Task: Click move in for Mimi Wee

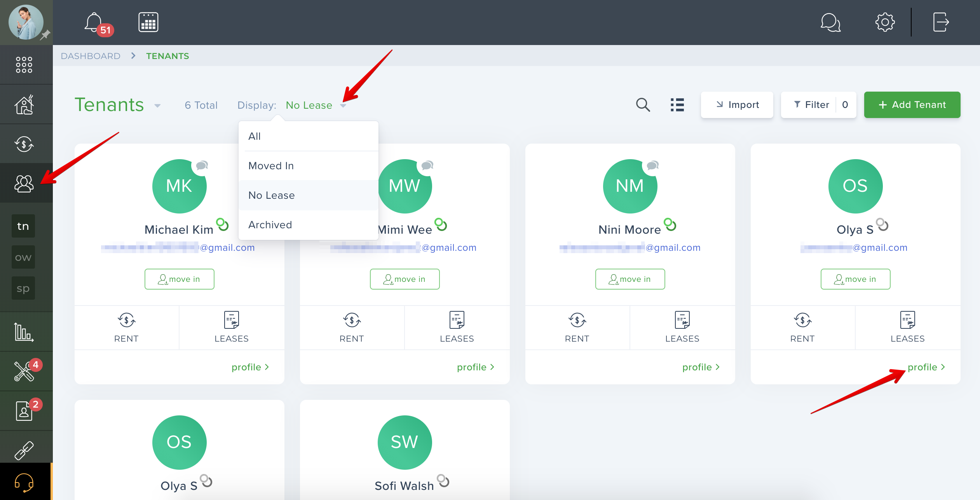Action: click(405, 279)
